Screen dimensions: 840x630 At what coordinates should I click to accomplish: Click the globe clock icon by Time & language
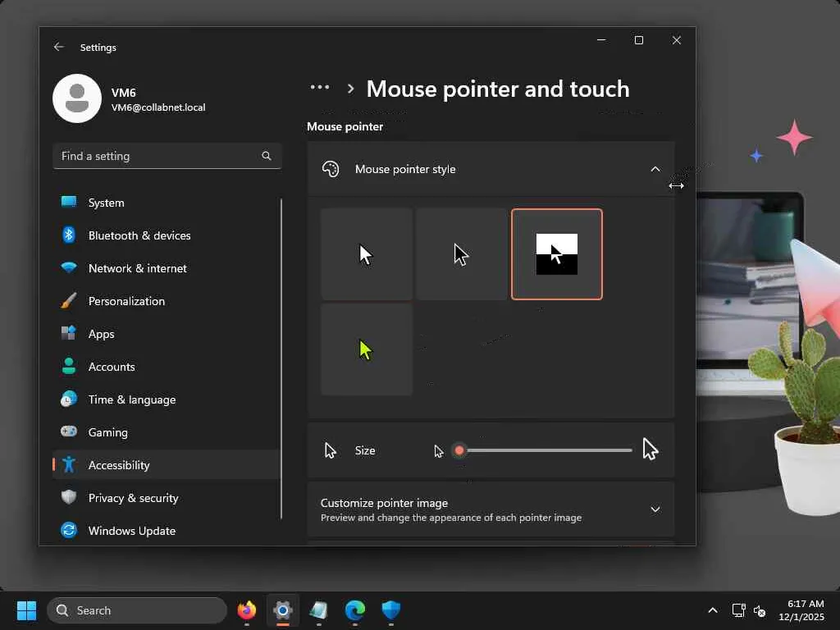coord(69,399)
